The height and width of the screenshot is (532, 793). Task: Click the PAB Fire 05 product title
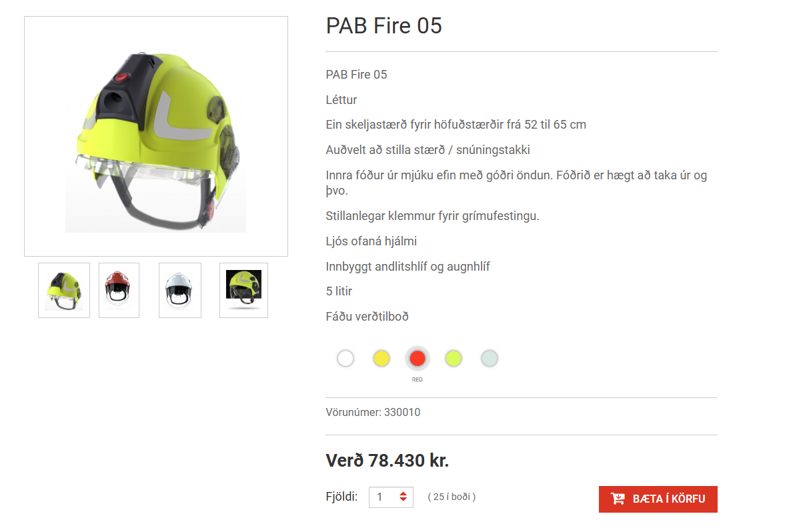coord(384,26)
